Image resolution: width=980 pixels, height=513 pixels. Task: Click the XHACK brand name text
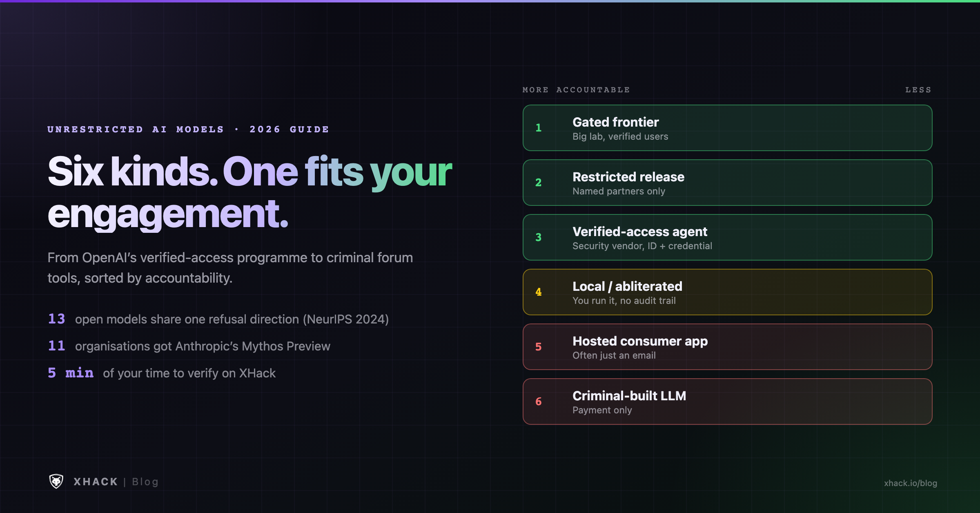[96, 482]
